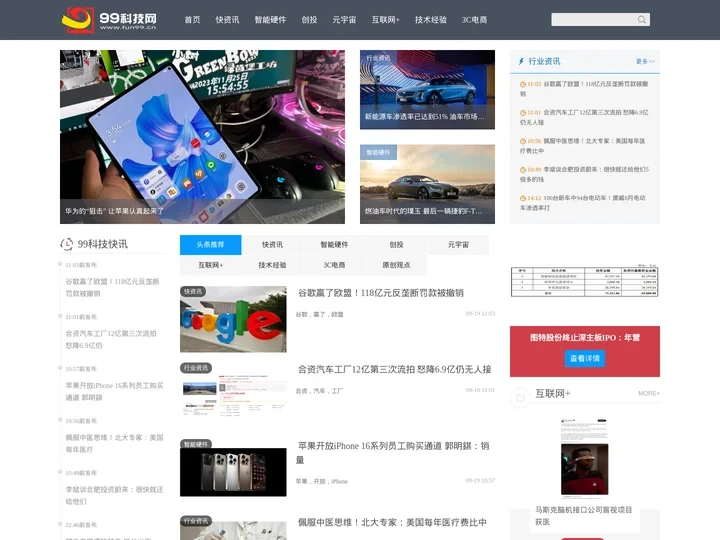This screenshot has width=720, height=540.
Task: Click the iPhone keyword tag under third article
Action: tap(339, 482)
